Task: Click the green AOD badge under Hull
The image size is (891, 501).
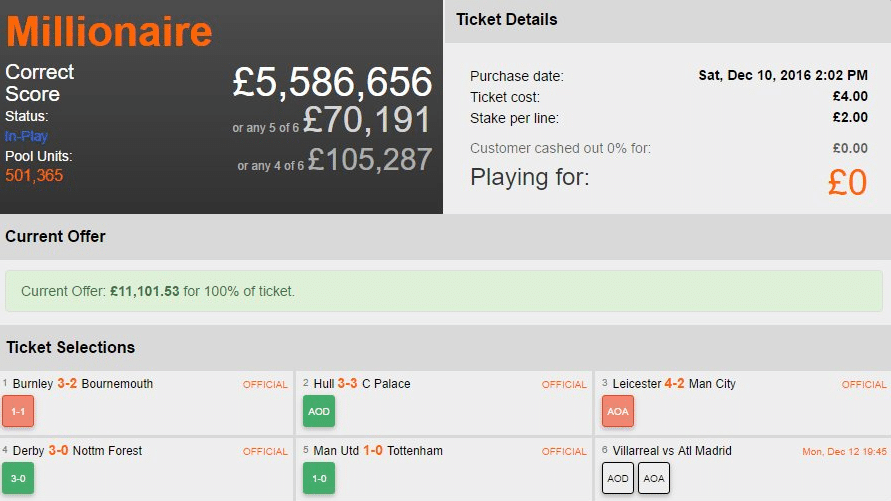Action: pos(319,411)
